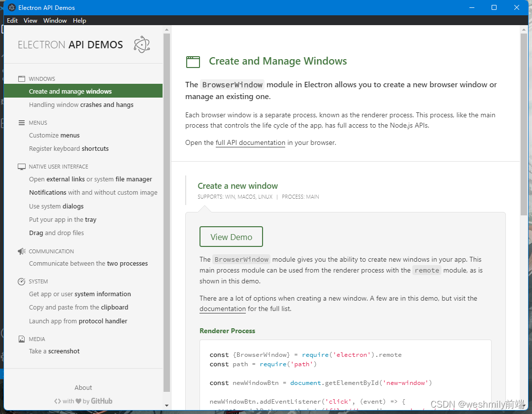The image size is (532, 414).
Task: Click the ELECTRON API DEMOS header text
Action: [70, 45]
